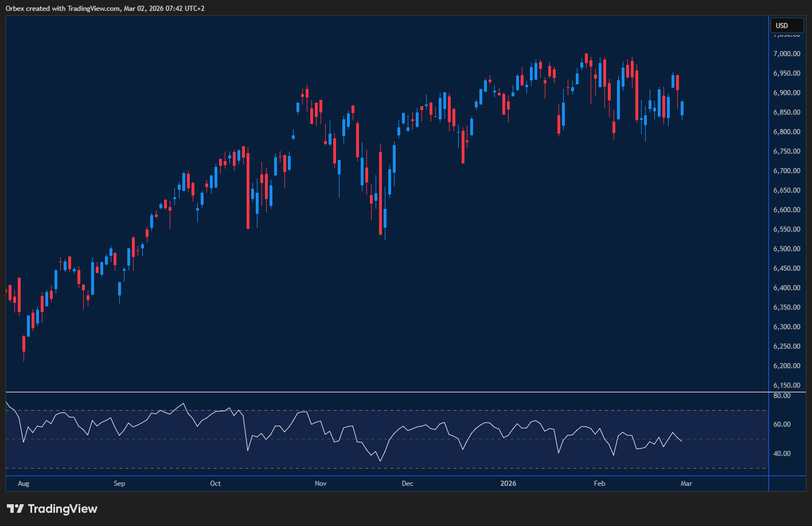Click the blue vertical line at chart's right edge
The image size is (812, 526).
769,229
